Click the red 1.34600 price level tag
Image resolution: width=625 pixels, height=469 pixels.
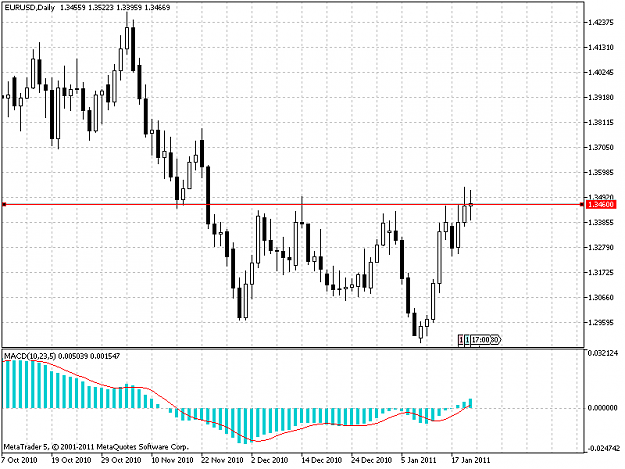(601, 204)
